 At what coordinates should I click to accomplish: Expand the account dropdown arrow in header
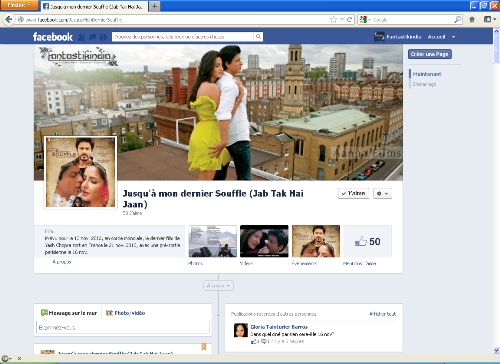click(453, 37)
